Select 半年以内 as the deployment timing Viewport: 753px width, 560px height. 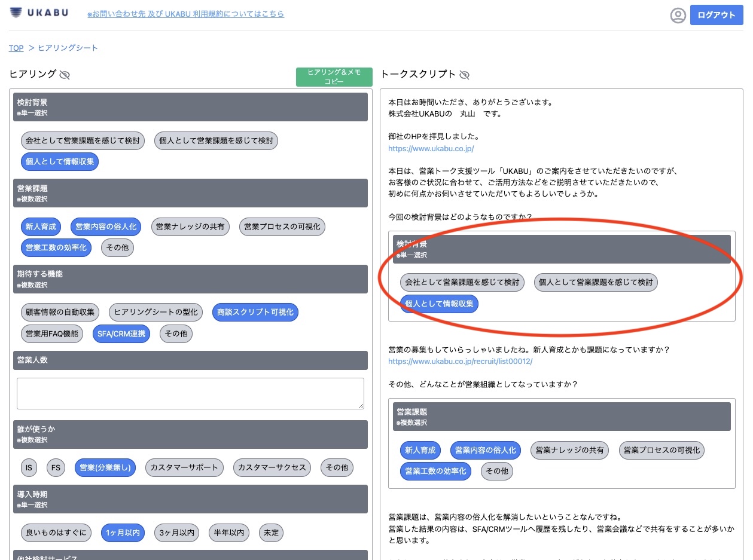(x=228, y=533)
